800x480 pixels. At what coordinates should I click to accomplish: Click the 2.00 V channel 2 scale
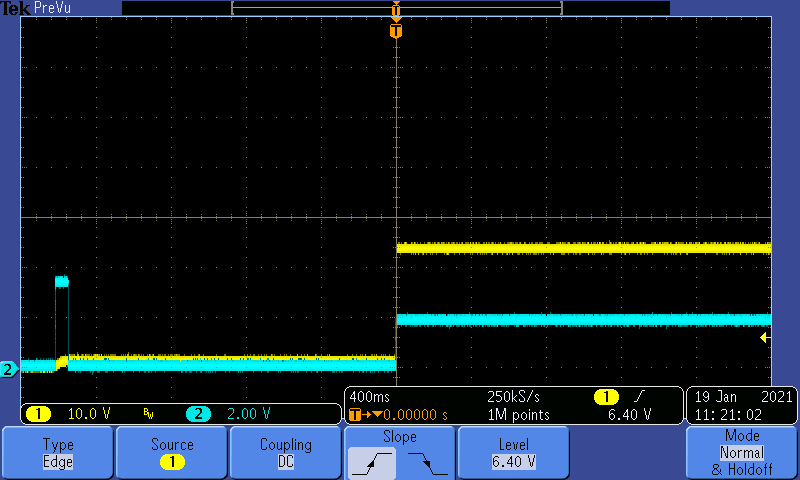[248, 414]
